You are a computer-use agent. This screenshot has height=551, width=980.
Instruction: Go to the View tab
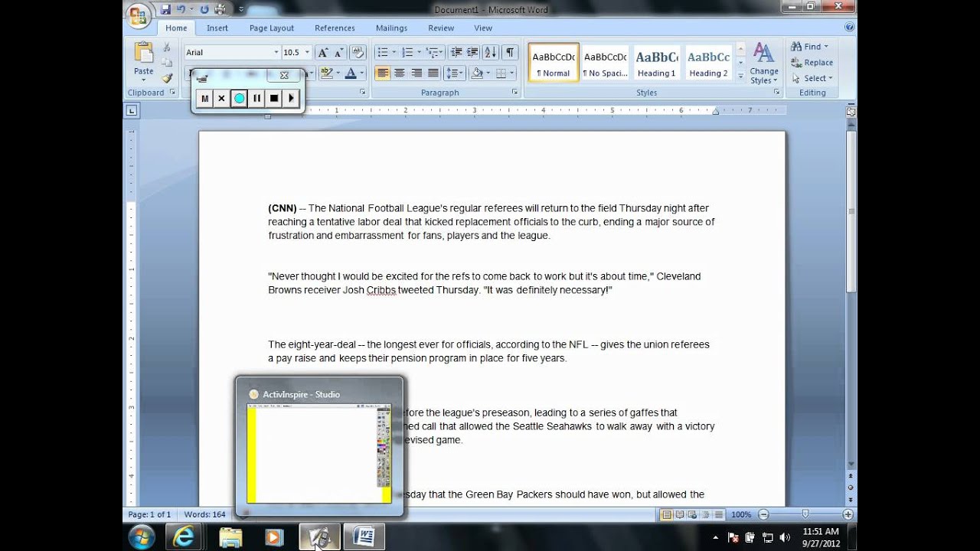click(483, 28)
